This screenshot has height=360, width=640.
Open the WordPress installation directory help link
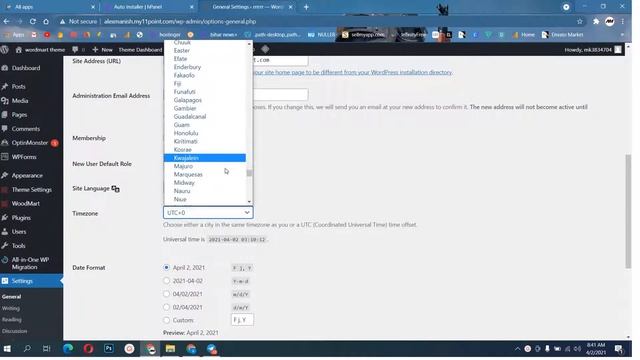[x=353, y=72]
